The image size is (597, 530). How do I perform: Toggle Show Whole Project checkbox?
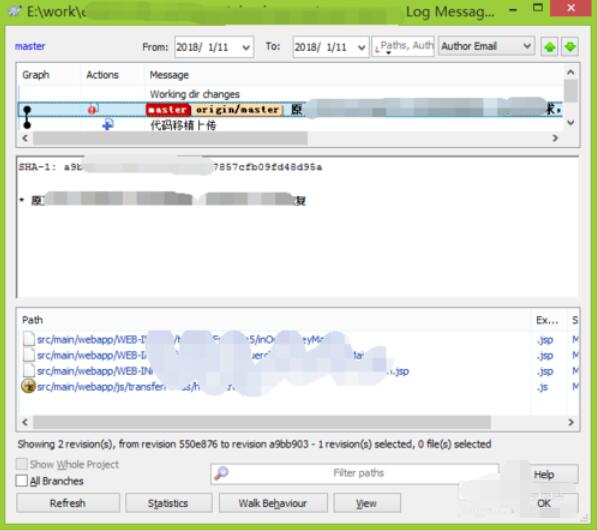coord(22,464)
